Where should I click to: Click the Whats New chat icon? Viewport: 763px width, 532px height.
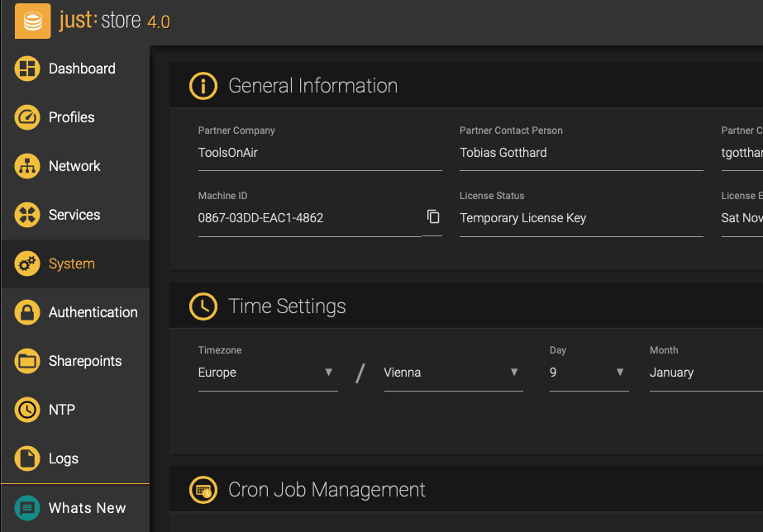click(27, 508)
